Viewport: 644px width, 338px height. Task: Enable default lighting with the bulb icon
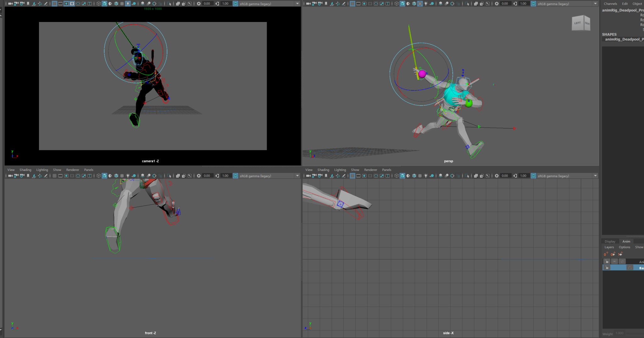click(x=128, y=3)
